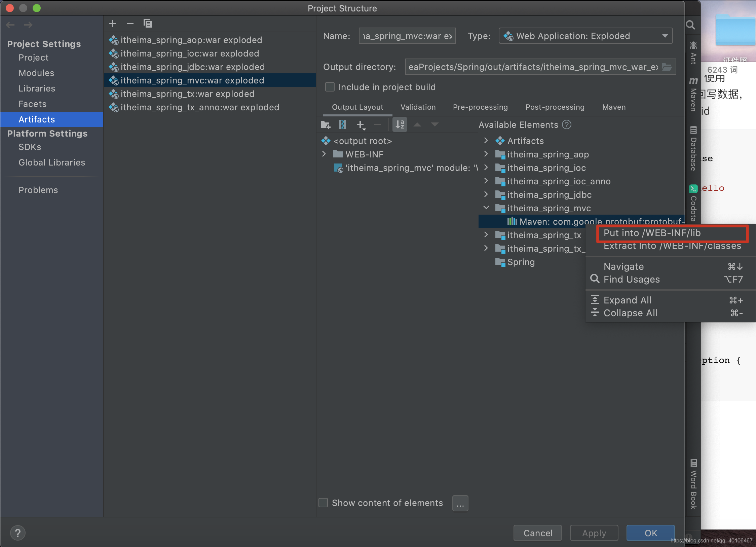Click the move element down icon
Screen dimensions: 756x547
[x=435, y=125]
